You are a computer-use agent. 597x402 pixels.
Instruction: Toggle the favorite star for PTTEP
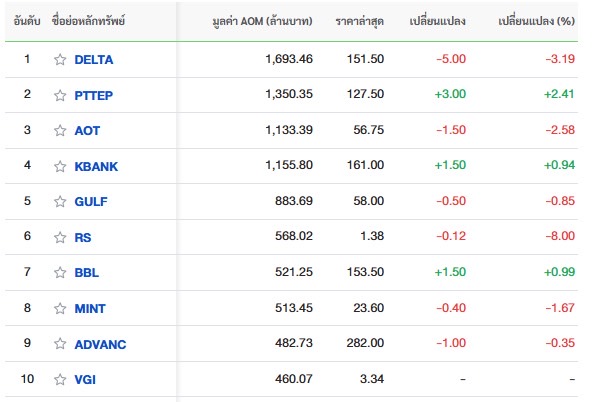60,95
